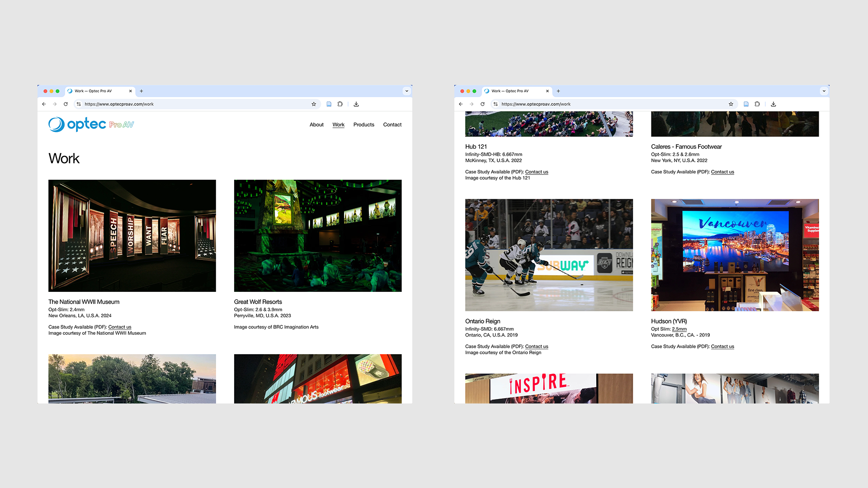The width and height of the screenshot is (868, 488).
Task: Click Hudson (YVR) project title
Action: 669,321
